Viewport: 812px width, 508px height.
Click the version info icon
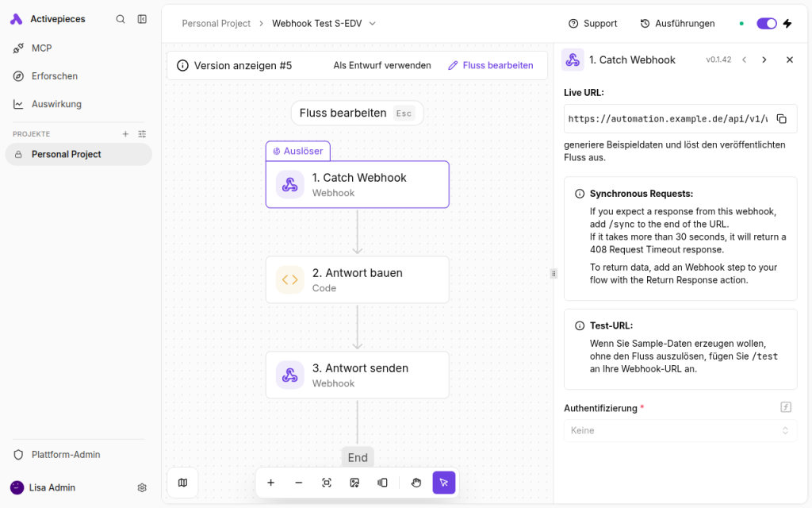tap(183, 65)
